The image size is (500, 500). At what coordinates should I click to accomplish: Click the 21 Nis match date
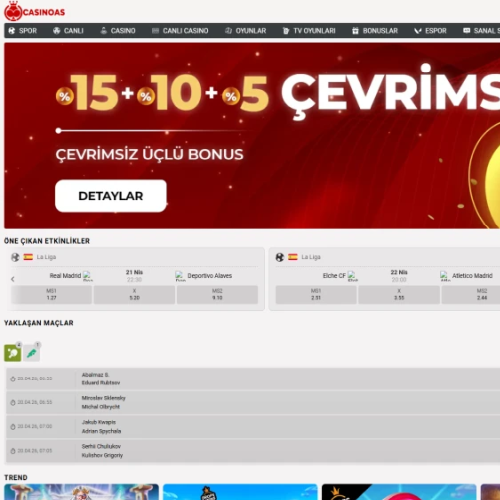(134, 272)
